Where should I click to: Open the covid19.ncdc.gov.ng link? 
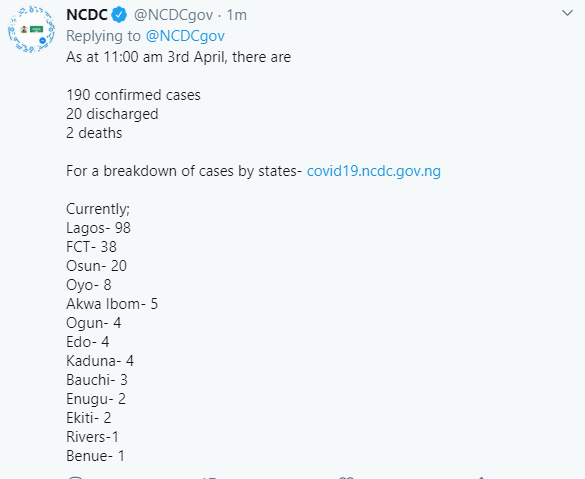pos(373,171)
